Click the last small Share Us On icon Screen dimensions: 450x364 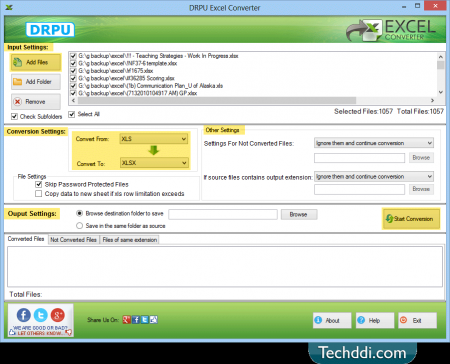click(x=154, y=320)
